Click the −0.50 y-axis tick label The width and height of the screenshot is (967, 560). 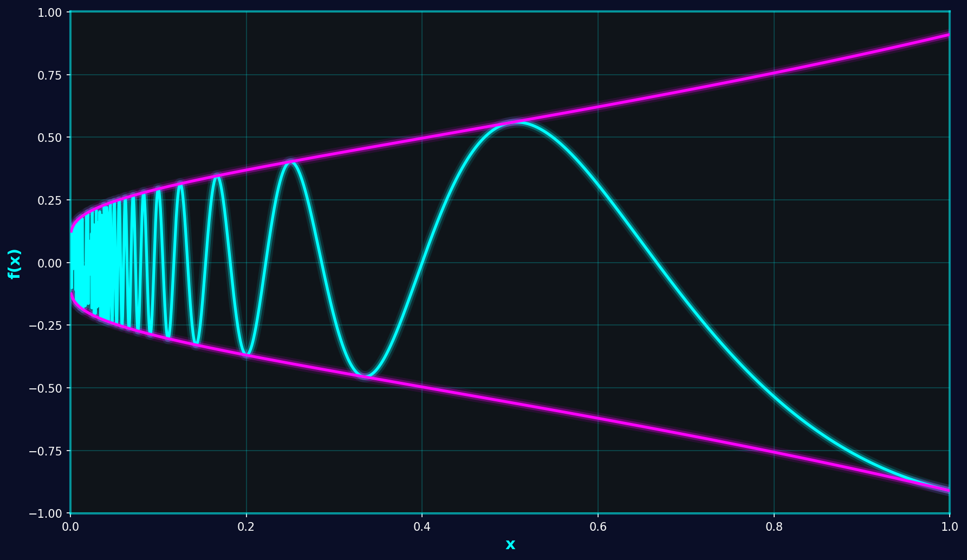click(x=46, y=388)
